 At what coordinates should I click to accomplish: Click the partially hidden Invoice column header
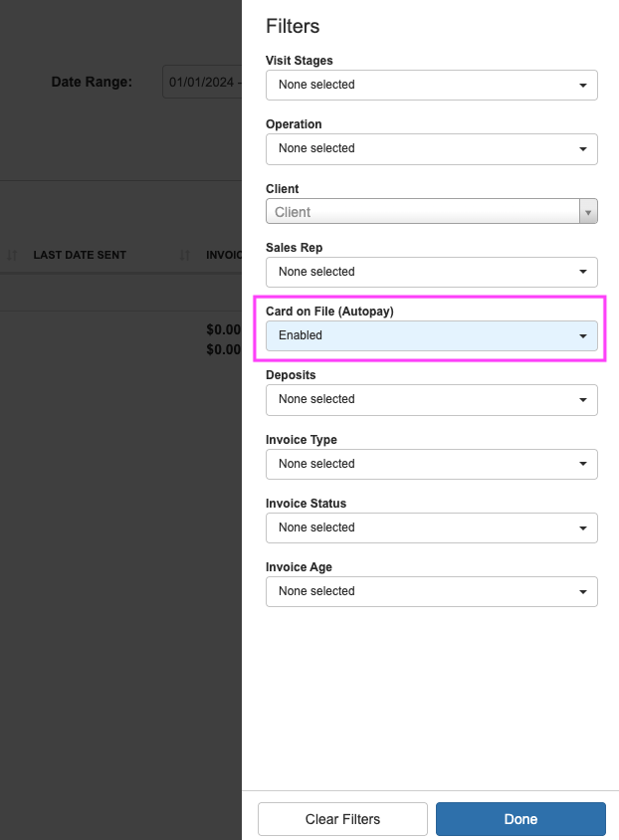point(224,256)
